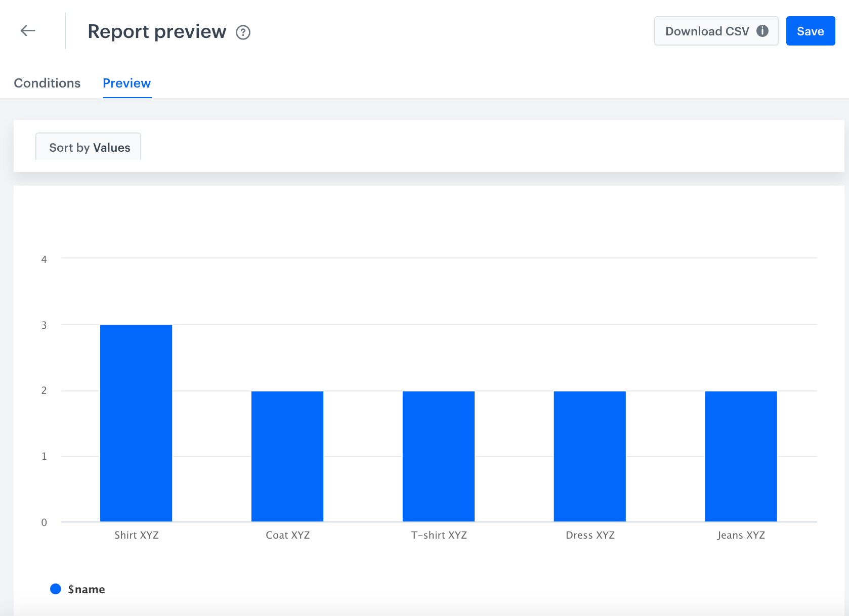Click the Shirt XYZ axis label
The height and width of the screenshot is (616, 849).
(137, 535)
